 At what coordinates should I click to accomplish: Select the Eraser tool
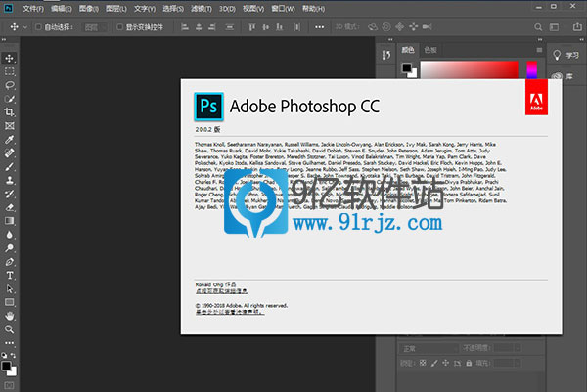click(10, 207)
